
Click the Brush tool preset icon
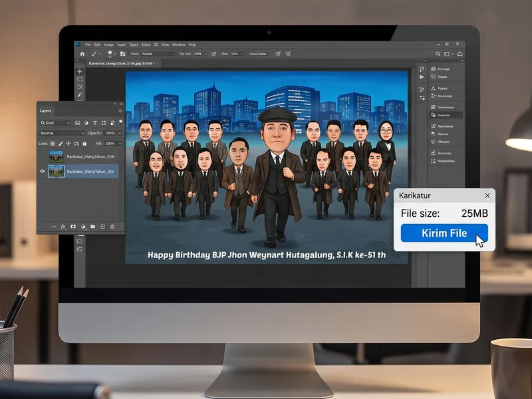(x=94, y=54)
